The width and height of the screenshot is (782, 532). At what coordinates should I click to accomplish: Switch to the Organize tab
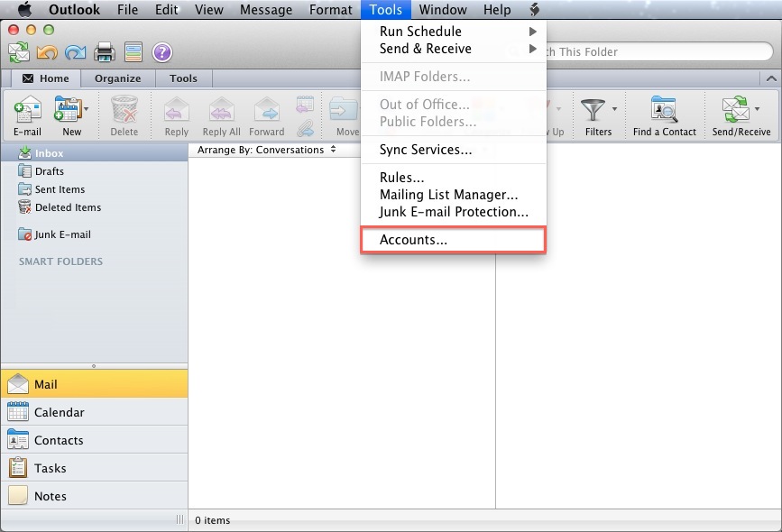pyautogui.click(x=117, y=78)
